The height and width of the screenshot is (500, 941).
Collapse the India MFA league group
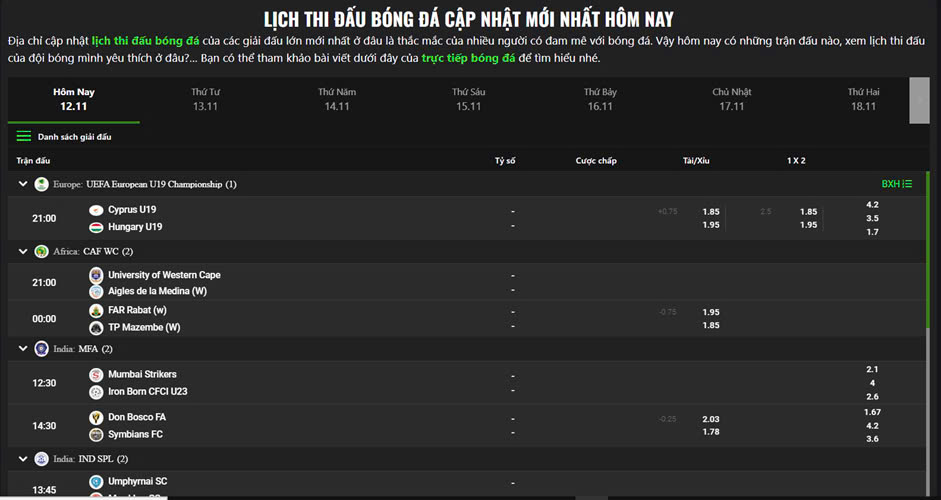pos(22,349)
